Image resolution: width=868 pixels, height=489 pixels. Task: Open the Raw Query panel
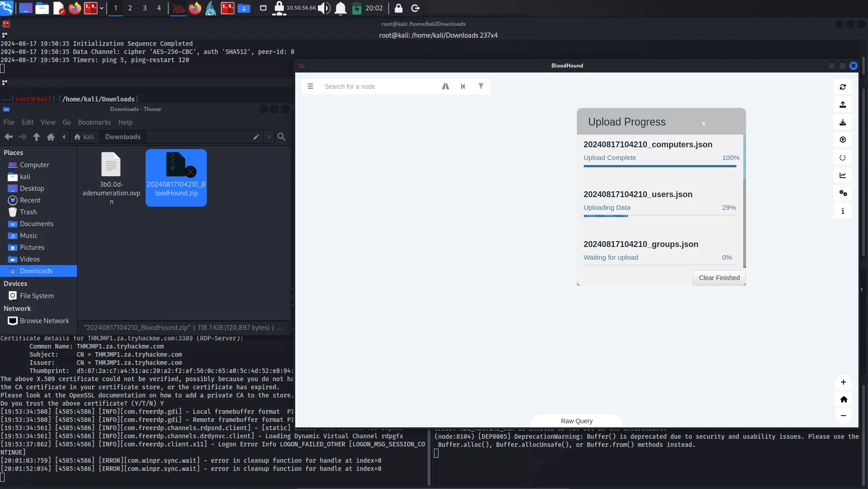coord(576,421)
